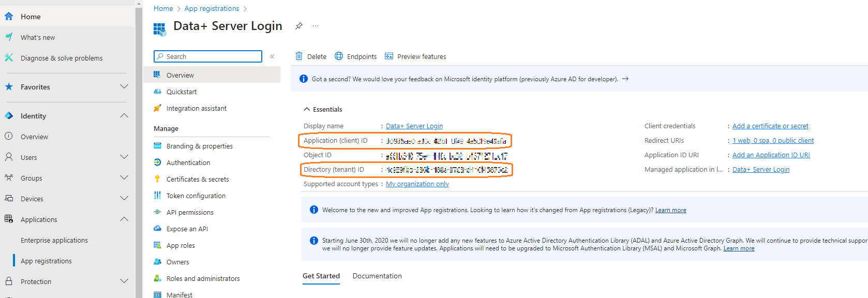Expand the Protection submenu chevron

pyautogui.click(x=124, y=281)
